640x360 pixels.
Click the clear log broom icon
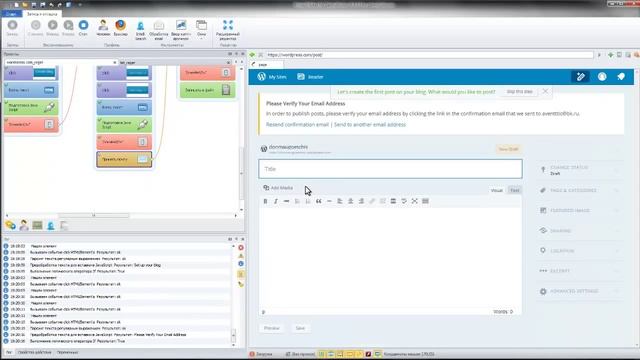[x=241, y=284]
